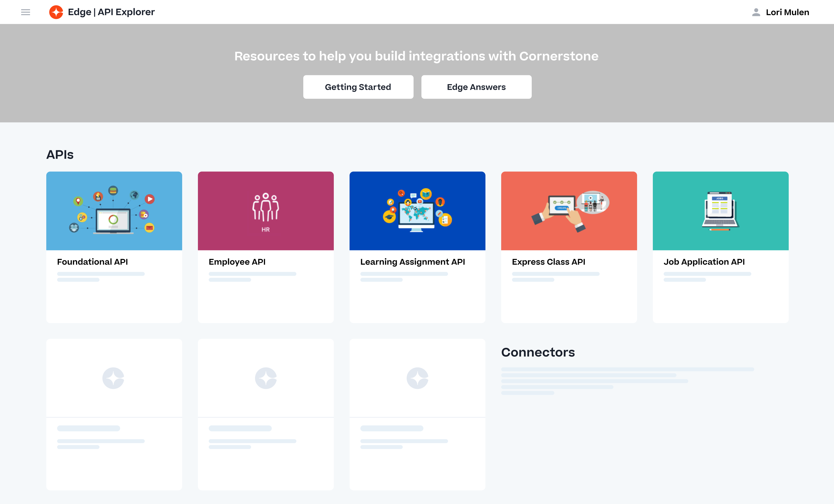This screenshot has width=834, height=504.
Task: Open the Lori Mulen account name
Action: (787, 12)
